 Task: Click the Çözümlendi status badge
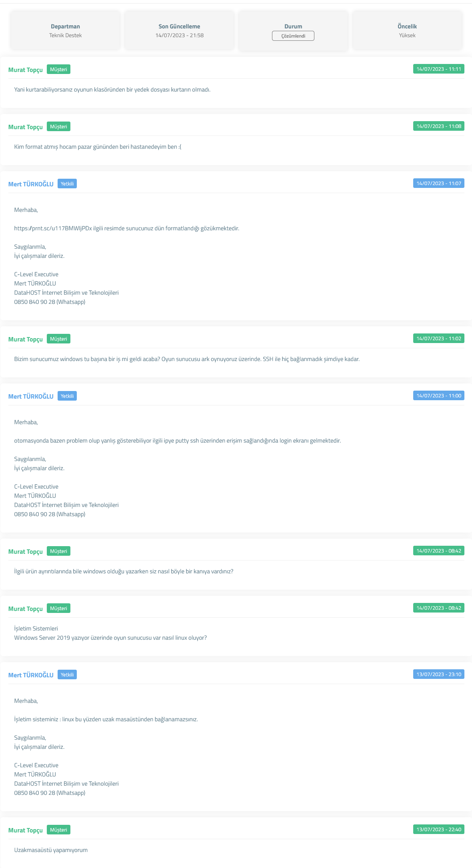click(x=293, y=36)
